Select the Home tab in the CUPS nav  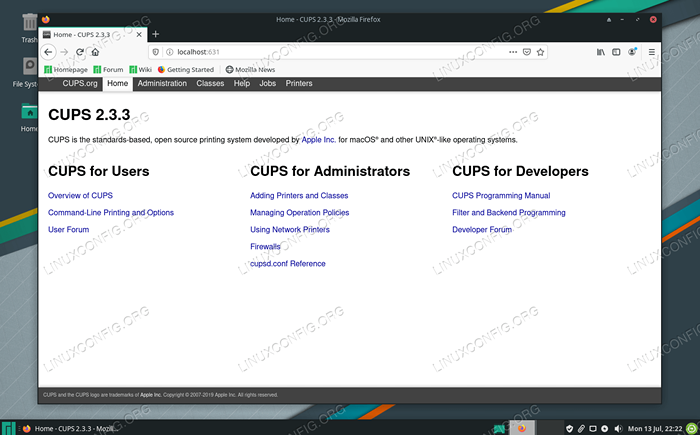tap(117, 84)
